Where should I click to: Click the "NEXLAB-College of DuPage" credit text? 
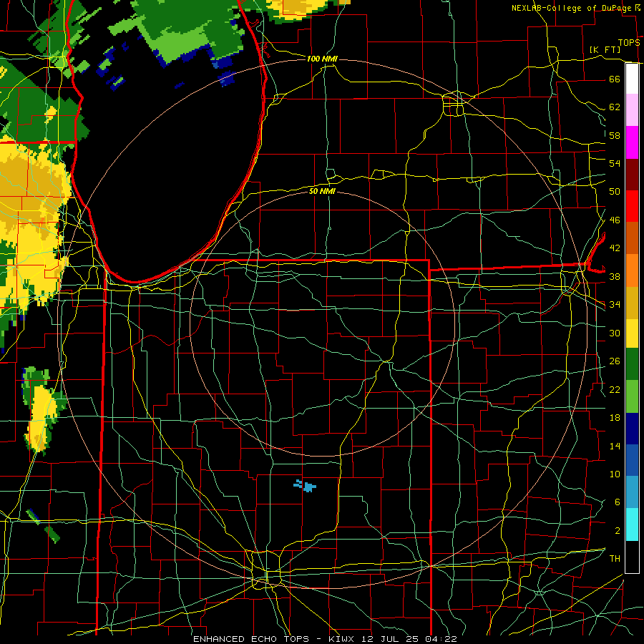click(572, 8)
